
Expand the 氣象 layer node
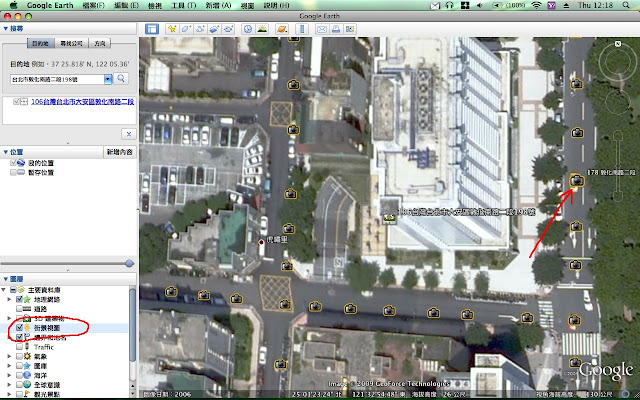(x=9, y=356)
